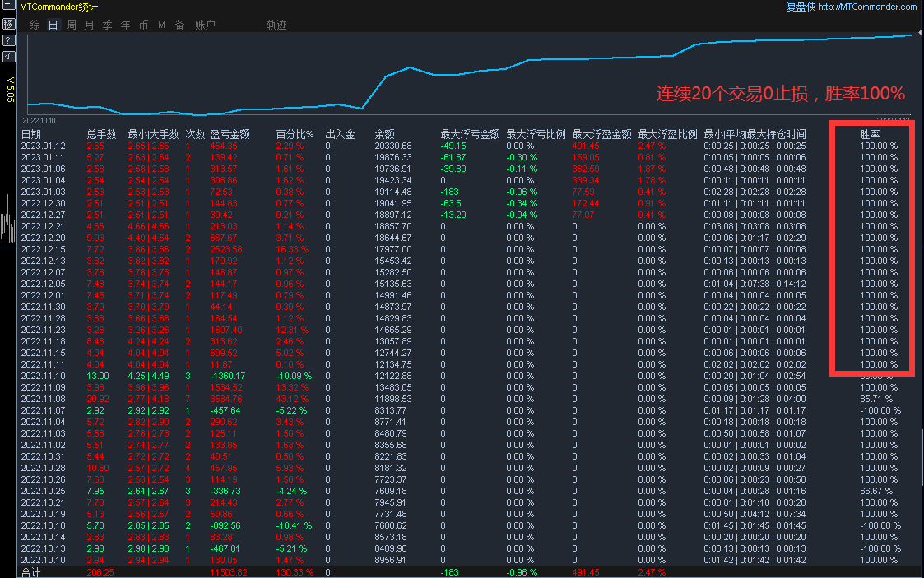Image resolution: width=924 pixels, height=578 pixels.
Task: Open the 季 quarterly tab
Action: (107, 25)
